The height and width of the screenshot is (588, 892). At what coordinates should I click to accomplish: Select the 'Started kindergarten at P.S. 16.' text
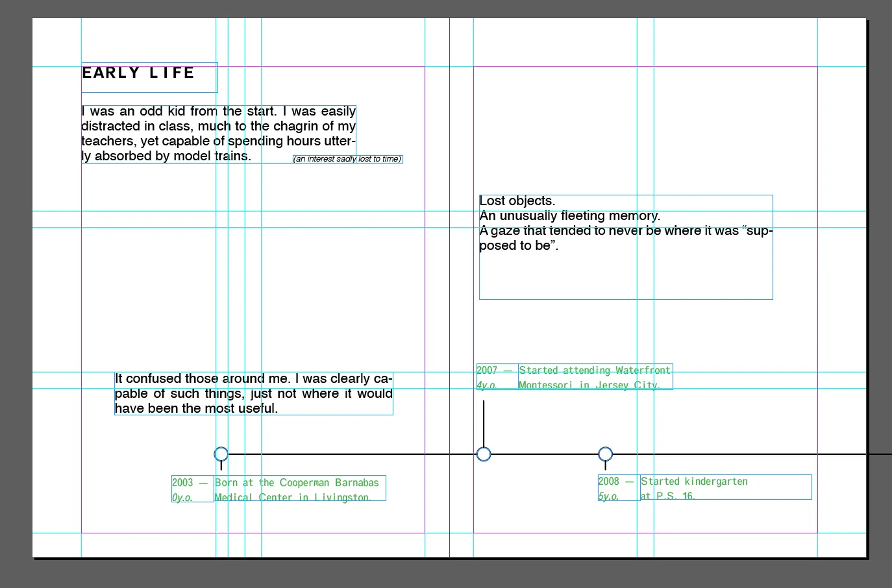tap(726, 487)
